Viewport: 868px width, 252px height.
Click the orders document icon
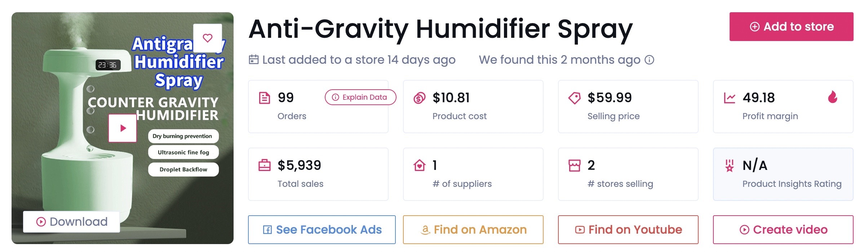(x=265, y=98)
